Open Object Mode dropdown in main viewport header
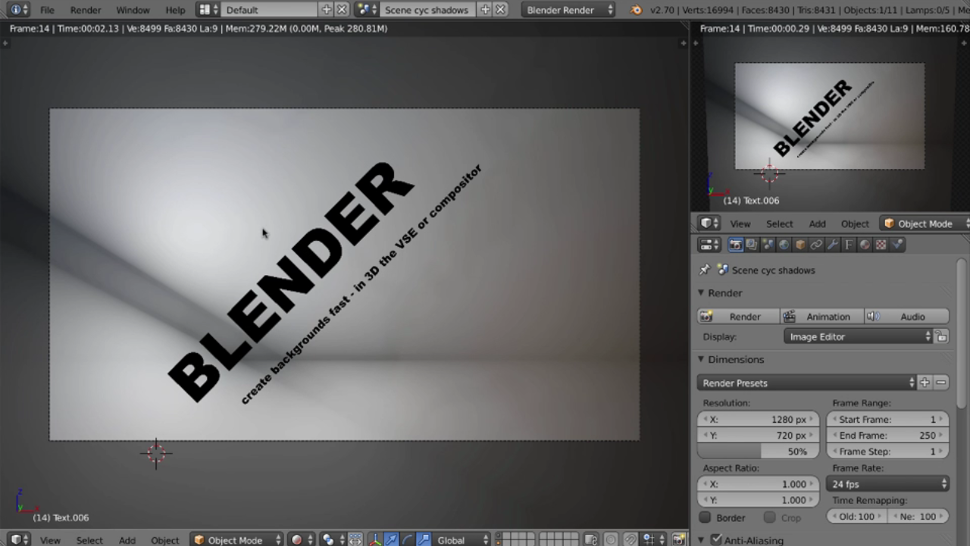The width and height of the screenshot is (970, 546). [x=237, y=540]
